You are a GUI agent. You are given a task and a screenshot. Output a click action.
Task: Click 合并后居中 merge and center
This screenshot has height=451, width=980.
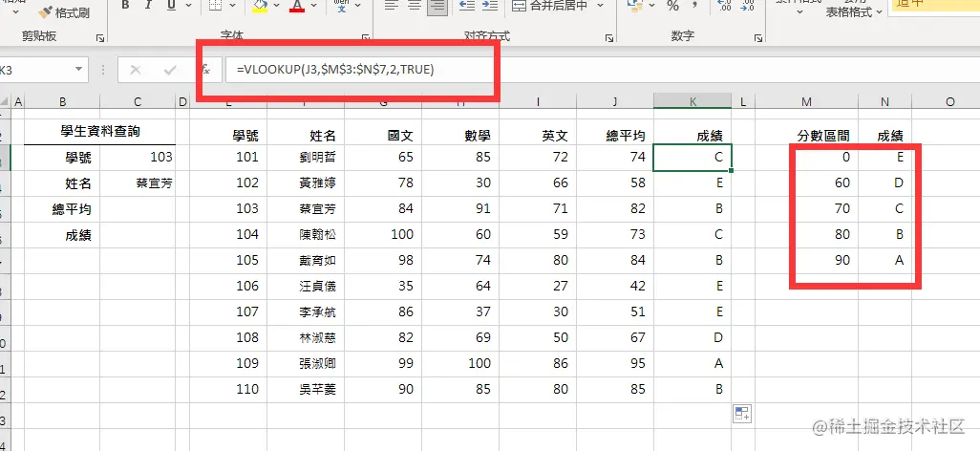click(550, 5)
